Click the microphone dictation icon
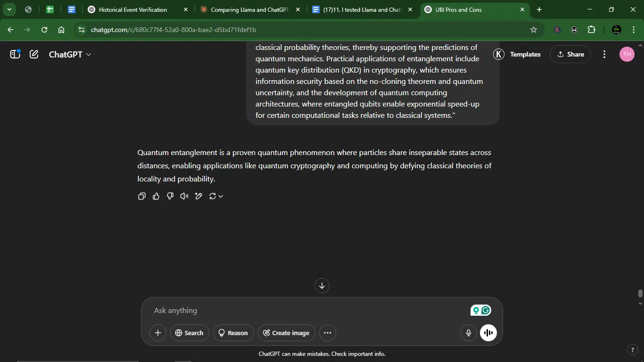644x362 pixels. tap(469, 333)
